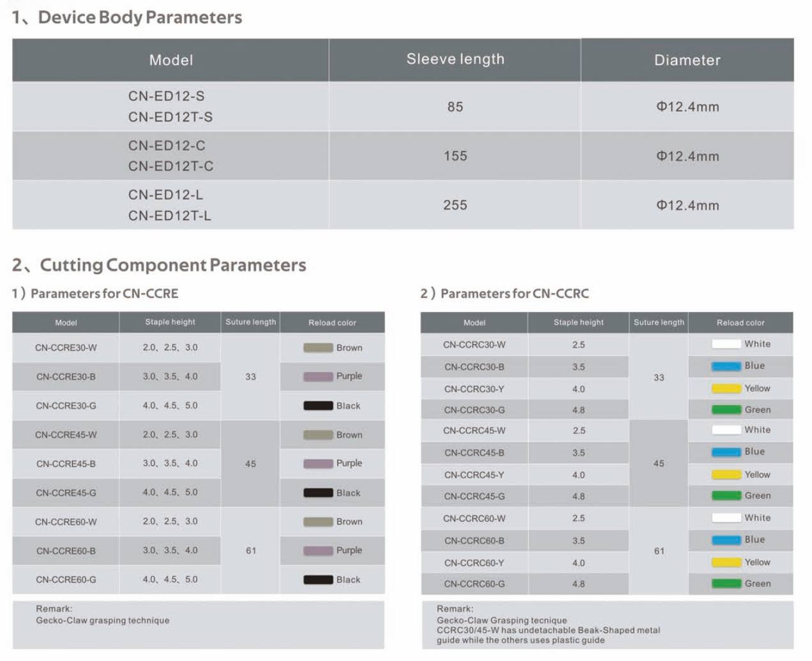
Task: Click the Gecko-Claw remark under CN-CCRE table
Action: pos(103,620)
